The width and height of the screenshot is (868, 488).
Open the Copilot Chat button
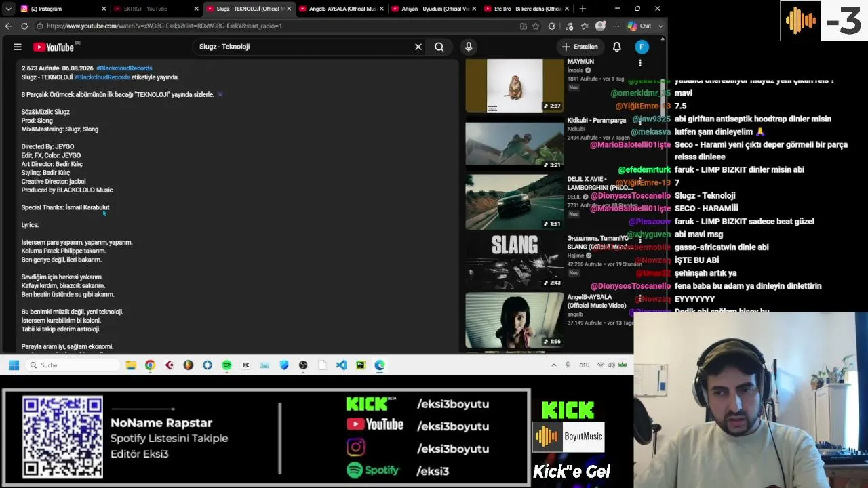[639, 26]
